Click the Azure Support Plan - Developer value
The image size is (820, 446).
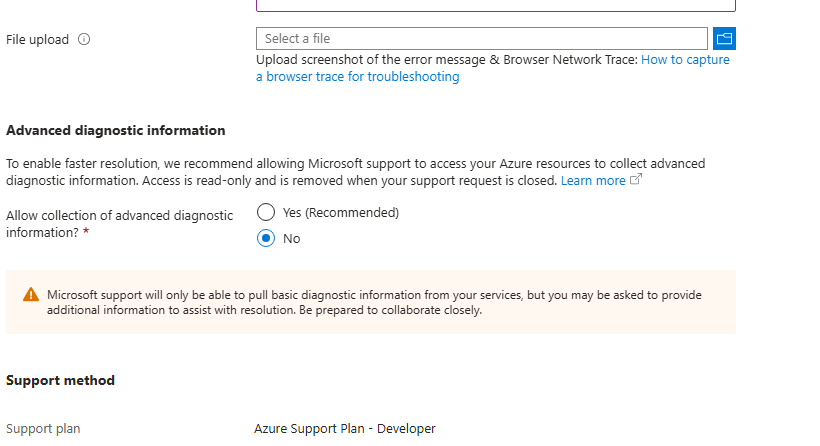(345, 429)
